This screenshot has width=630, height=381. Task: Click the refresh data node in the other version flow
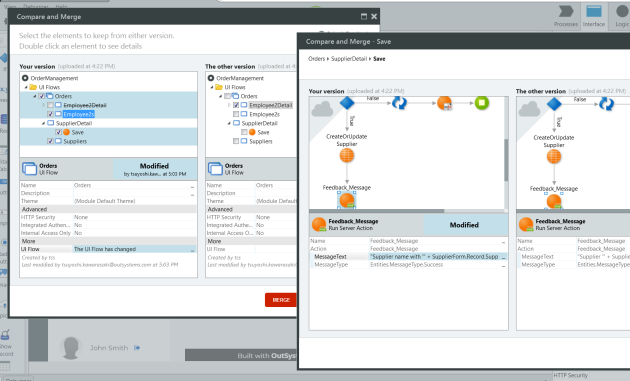pyautogui.click(x=606, y=104)
